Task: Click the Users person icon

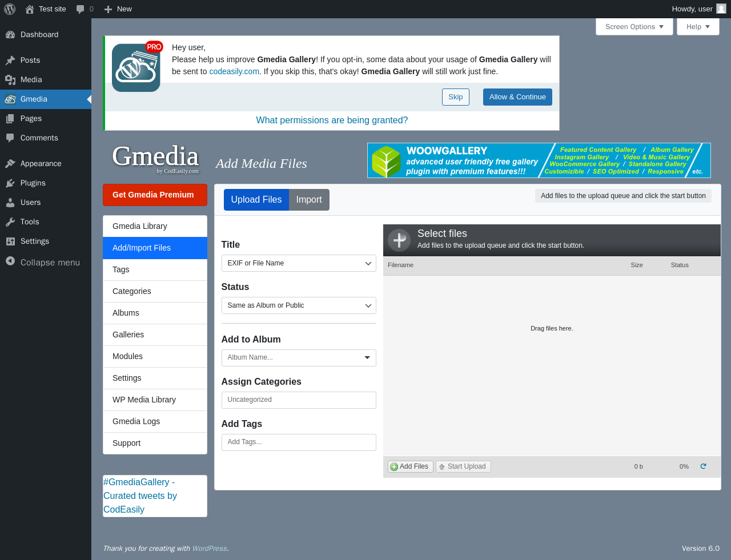Action: pyautogui.click(x=10, y=202)
